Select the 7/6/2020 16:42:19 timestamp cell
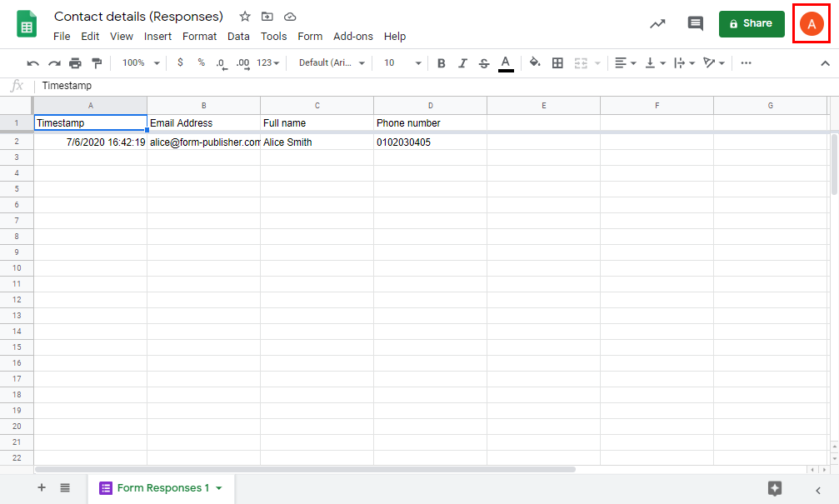This screenshot has width=839, height=504. coord(91,142)
